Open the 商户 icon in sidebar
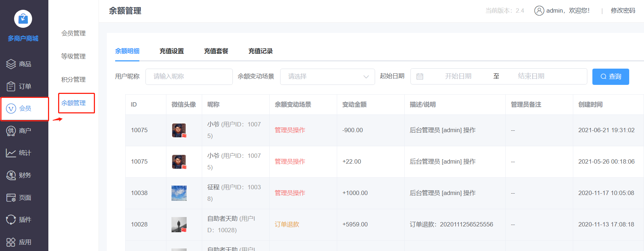 pos(11,131)
